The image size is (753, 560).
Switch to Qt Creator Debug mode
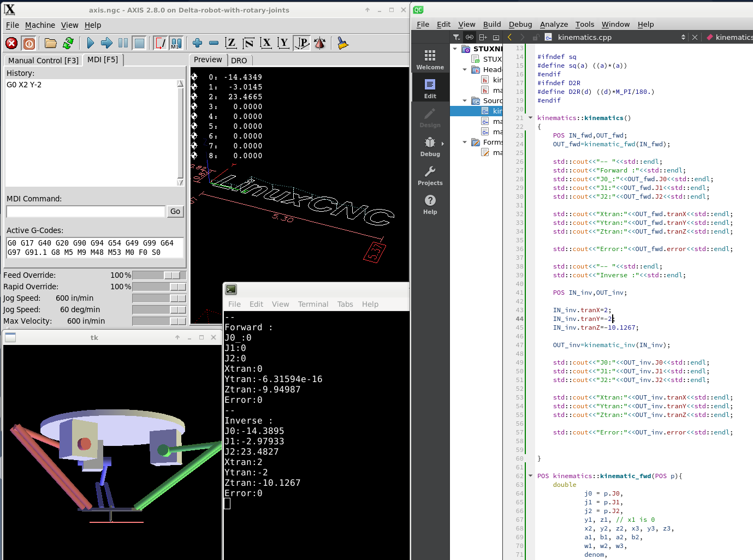[430, 146]
